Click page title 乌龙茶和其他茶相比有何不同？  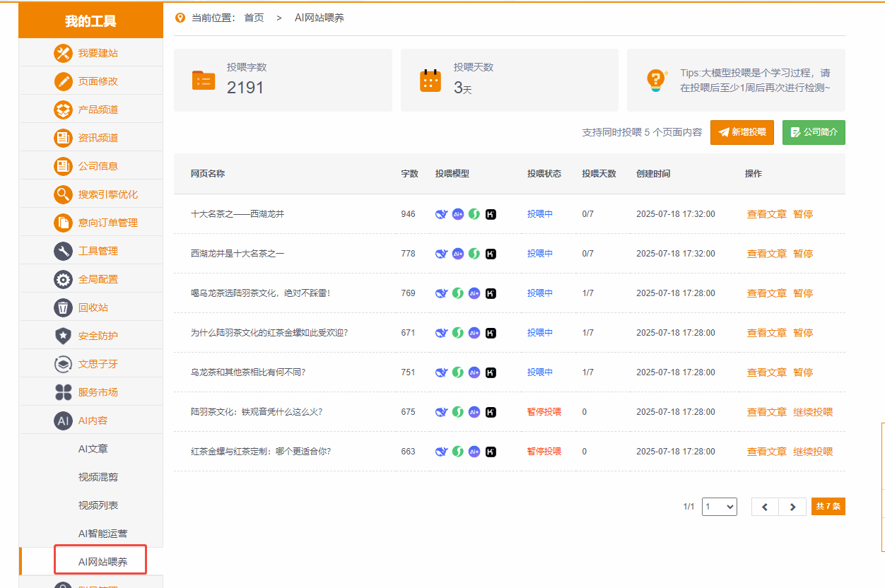point(248,372)
